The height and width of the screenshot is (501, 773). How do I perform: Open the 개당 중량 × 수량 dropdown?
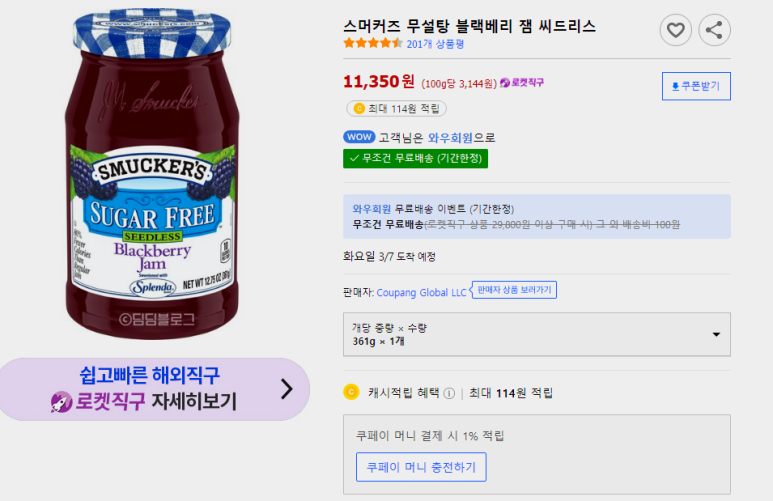coord(537,334)
